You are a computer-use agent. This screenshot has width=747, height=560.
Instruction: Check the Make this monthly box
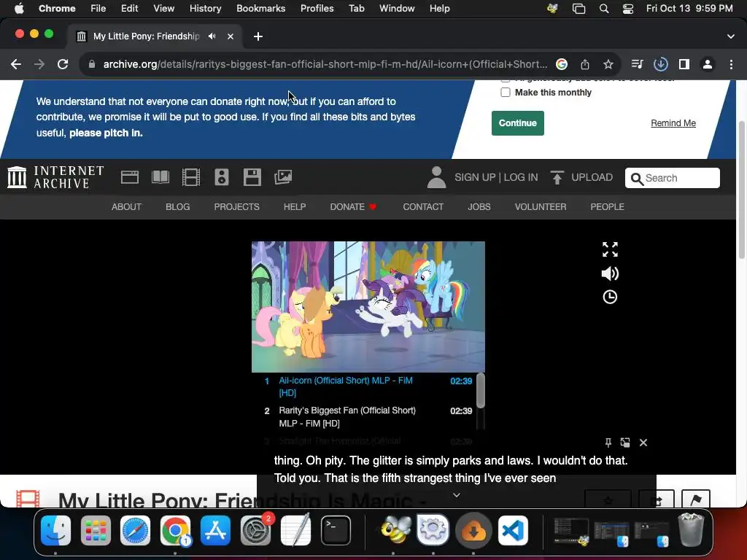[506, 93]
